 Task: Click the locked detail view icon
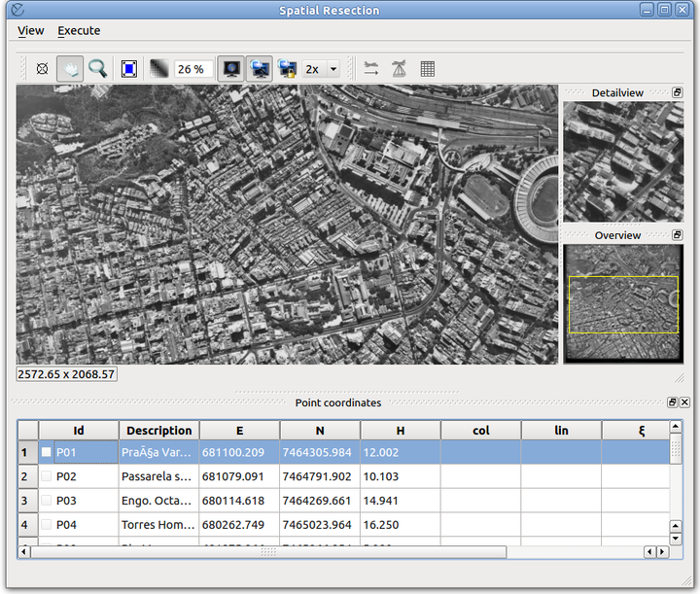tap(287, 69)
